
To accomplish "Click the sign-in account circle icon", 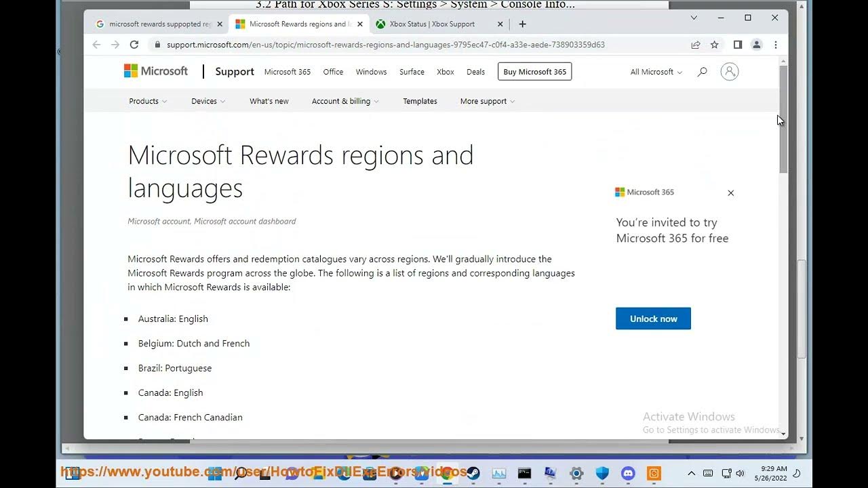I will (x=730, y=72).
